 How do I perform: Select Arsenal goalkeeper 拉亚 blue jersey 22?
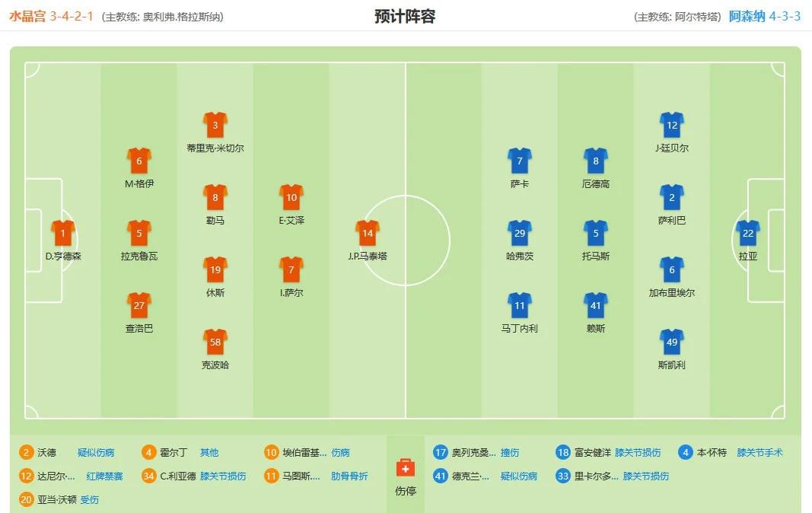(x=748, y=233)
